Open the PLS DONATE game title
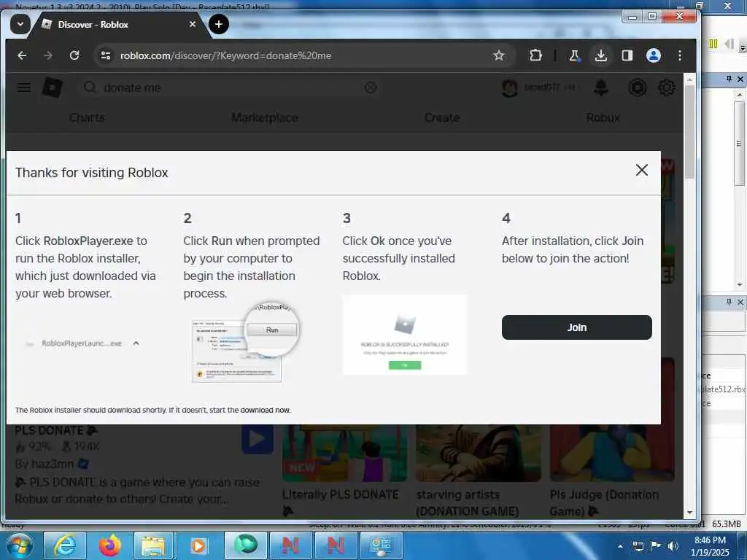This screenshot has width=747, height=560. (56, 430)
